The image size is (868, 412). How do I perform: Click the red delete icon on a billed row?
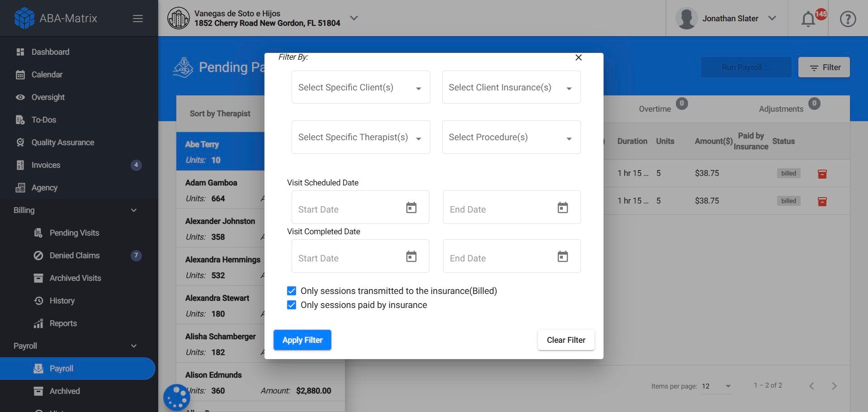pyautogui.click(x=822, y=173)
